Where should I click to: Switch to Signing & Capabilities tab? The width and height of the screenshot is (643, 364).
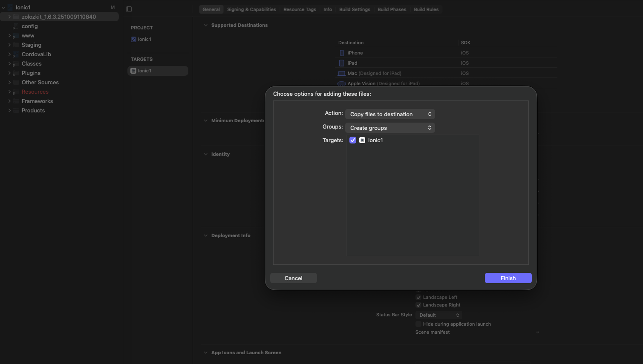pos(251,9)
